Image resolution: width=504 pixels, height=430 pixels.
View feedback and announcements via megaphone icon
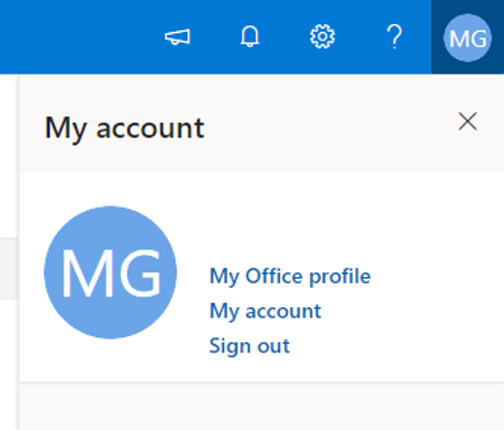pyautogui.click(x=177, y=37)
